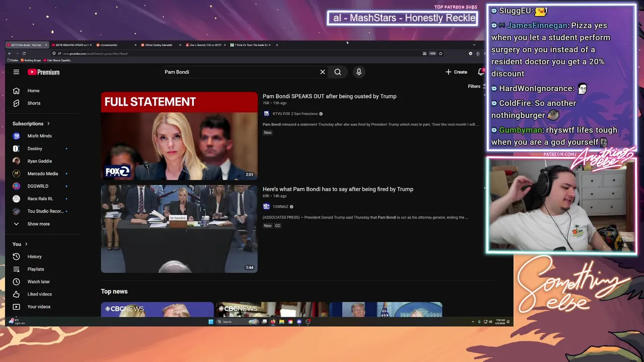Open a new browser tab

pyautogui.click(x=277, y=45)
